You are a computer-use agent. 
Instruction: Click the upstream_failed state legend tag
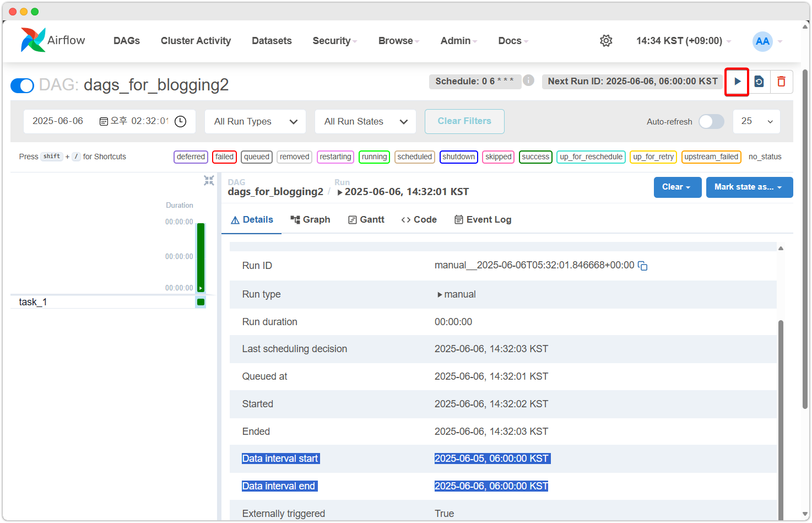pyautogui.click(x=711, y=157)
